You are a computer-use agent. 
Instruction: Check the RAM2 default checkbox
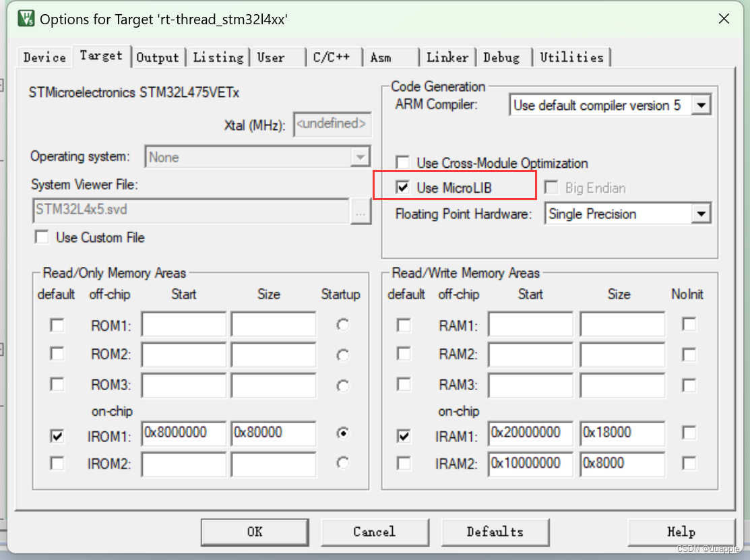click(x=404, y=354)
